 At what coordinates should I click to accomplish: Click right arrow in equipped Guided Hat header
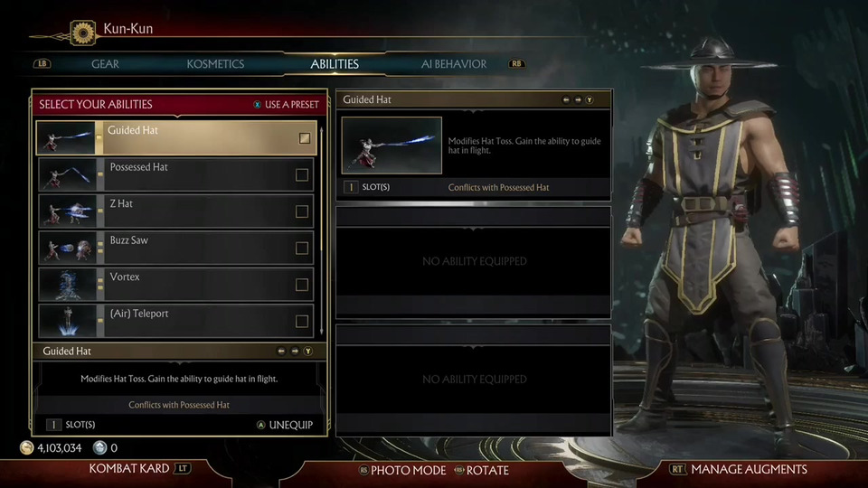point(578,100)
